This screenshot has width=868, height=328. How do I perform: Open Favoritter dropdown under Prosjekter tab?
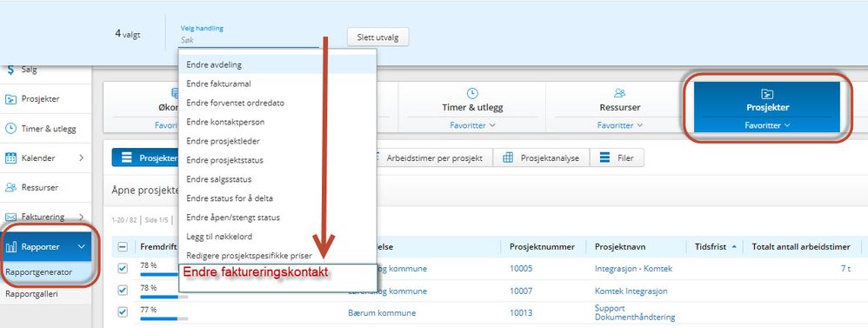coord(767,126)
